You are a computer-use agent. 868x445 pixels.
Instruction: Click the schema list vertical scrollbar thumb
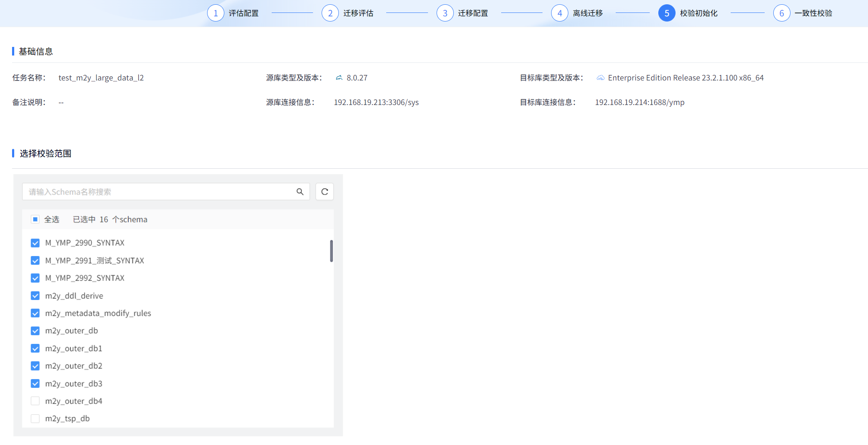point(332,251)
